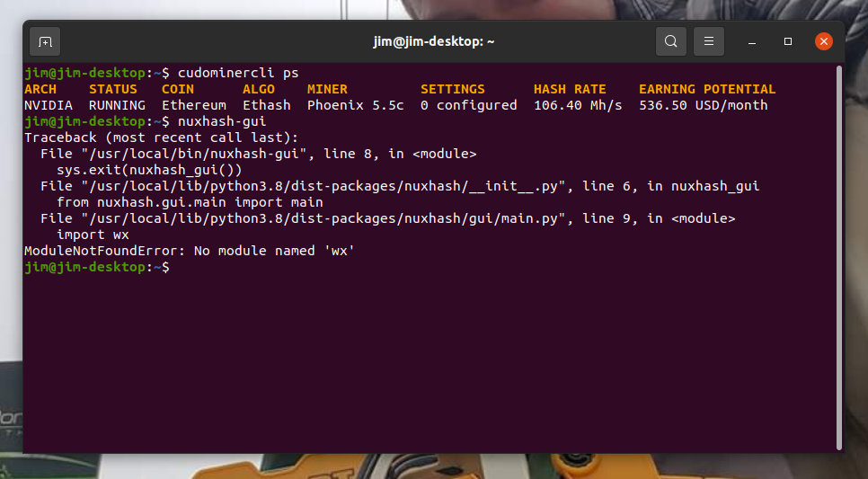Click the terminal vertical scrollbar
The image size is (868, 479).
click(839, 258)
